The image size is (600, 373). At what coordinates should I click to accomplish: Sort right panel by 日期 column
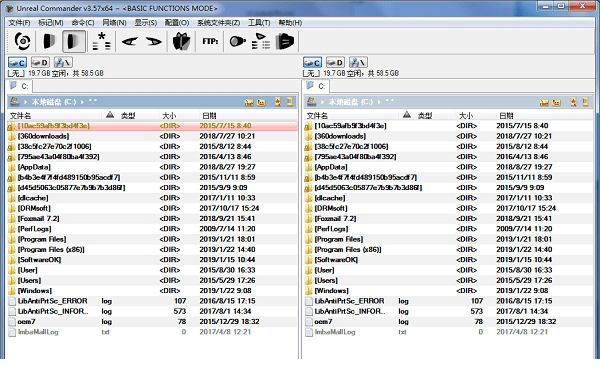click(506, 116)
